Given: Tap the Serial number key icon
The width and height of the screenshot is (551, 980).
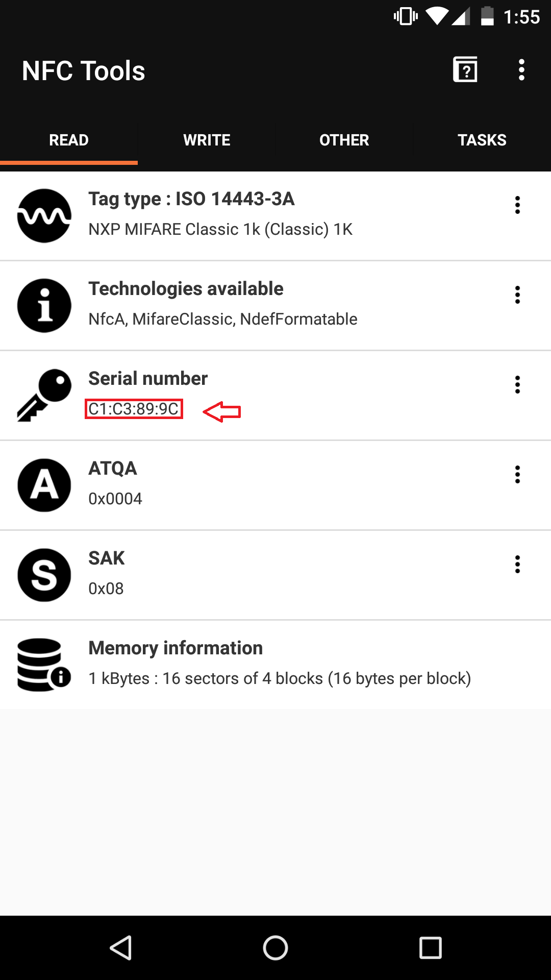Looking at the screenshot, I should coord(44,396).
